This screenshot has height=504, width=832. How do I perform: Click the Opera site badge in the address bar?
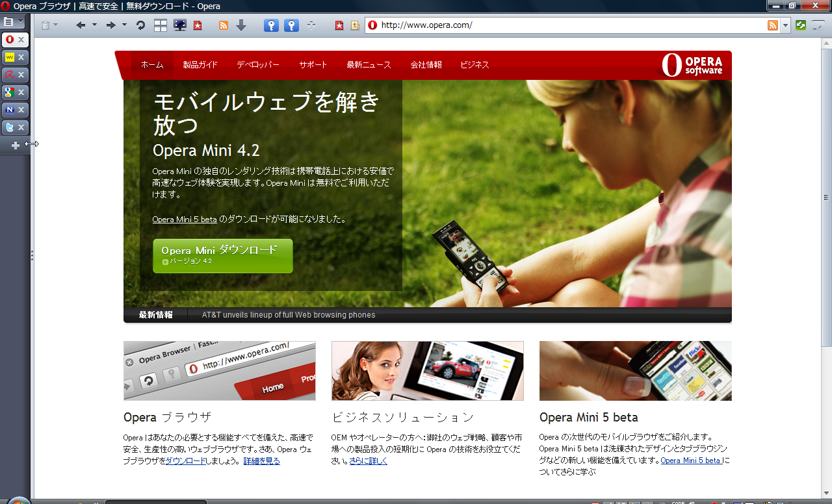tap(372, 25)
